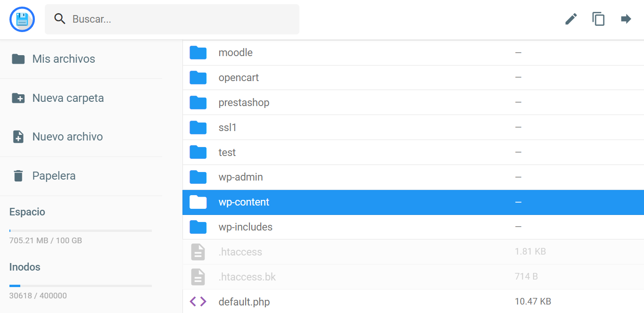Click the Papelera trash icon

point(18,175)
